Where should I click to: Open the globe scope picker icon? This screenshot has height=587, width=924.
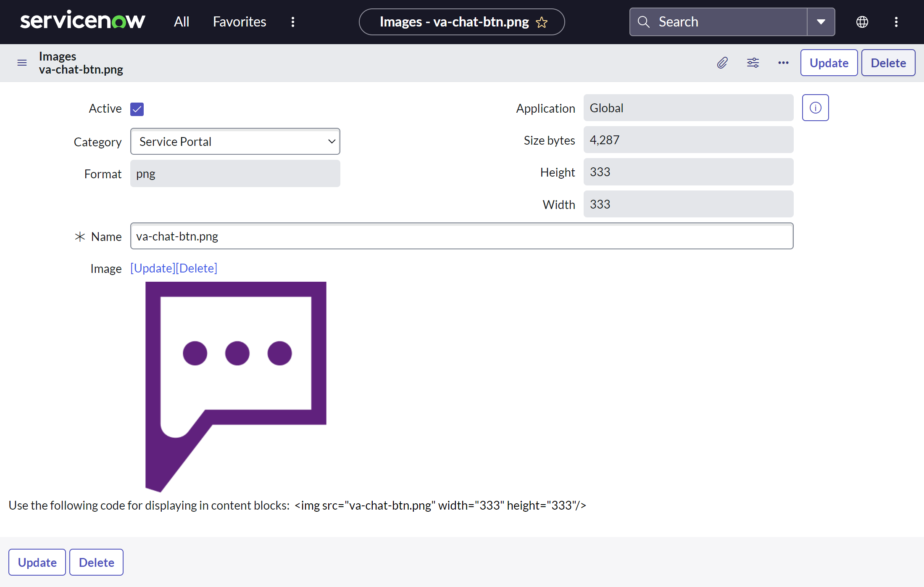tap(862, 22)
